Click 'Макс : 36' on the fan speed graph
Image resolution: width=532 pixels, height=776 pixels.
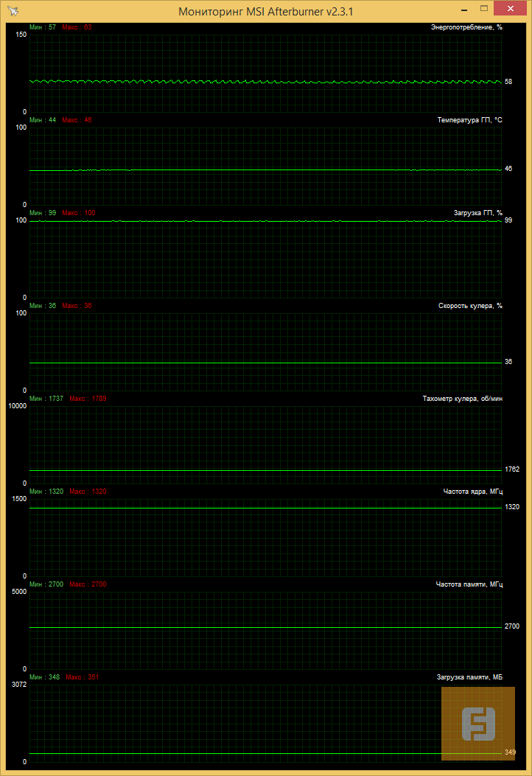77,306
